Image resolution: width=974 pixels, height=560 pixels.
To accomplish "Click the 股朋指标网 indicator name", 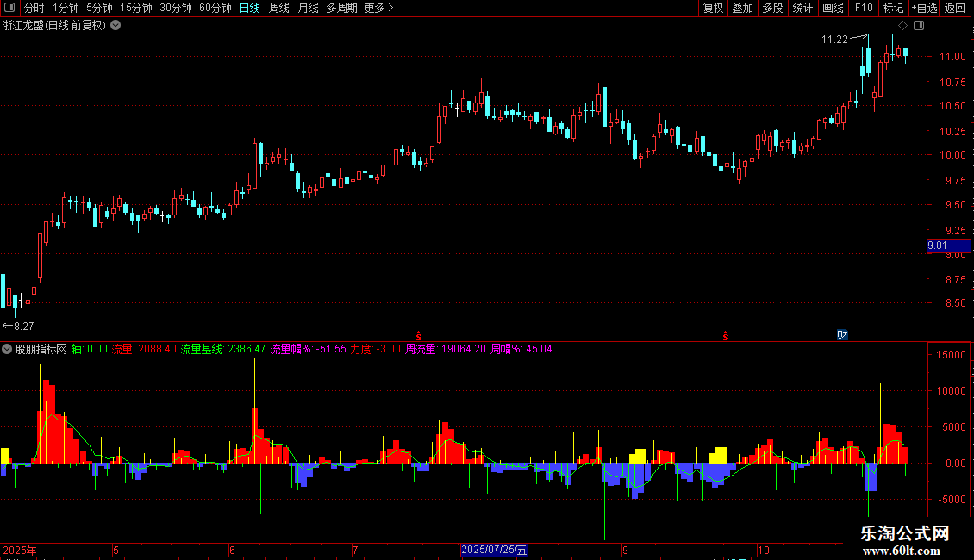I will pos(41,349).
